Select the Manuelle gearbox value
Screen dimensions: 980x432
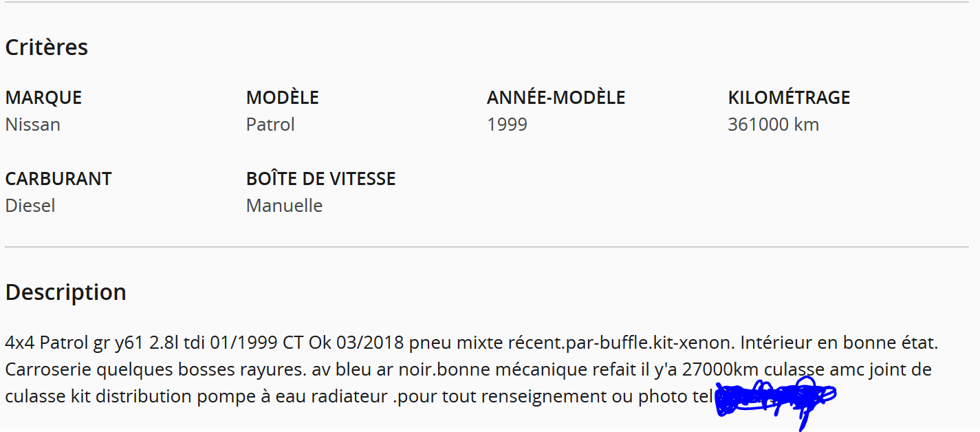tap(284, 206)
